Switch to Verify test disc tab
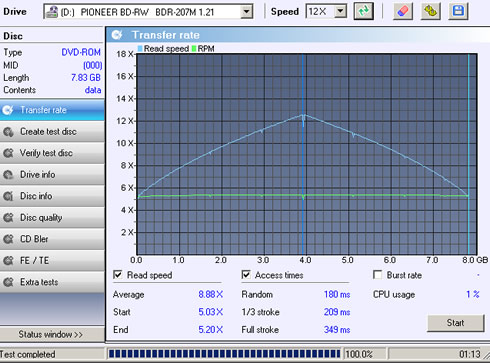The image size is (490, 363). [x=52, y=153]
